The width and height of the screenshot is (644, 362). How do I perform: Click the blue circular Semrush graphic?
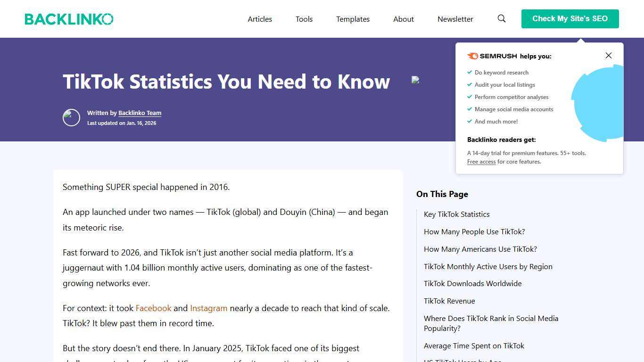pyautogui.click(x=599, y=103)
